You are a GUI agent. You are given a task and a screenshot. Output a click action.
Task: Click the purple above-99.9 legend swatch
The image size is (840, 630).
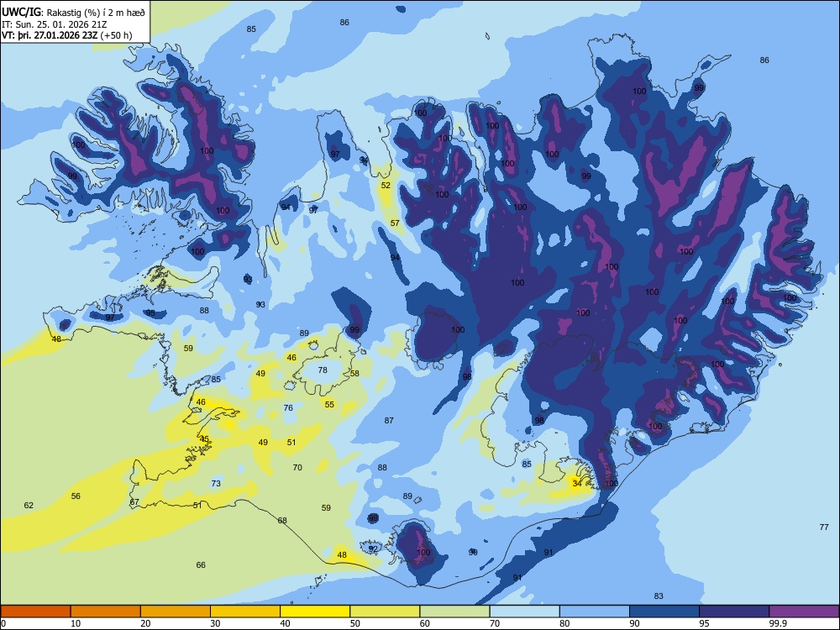(804, 612)
